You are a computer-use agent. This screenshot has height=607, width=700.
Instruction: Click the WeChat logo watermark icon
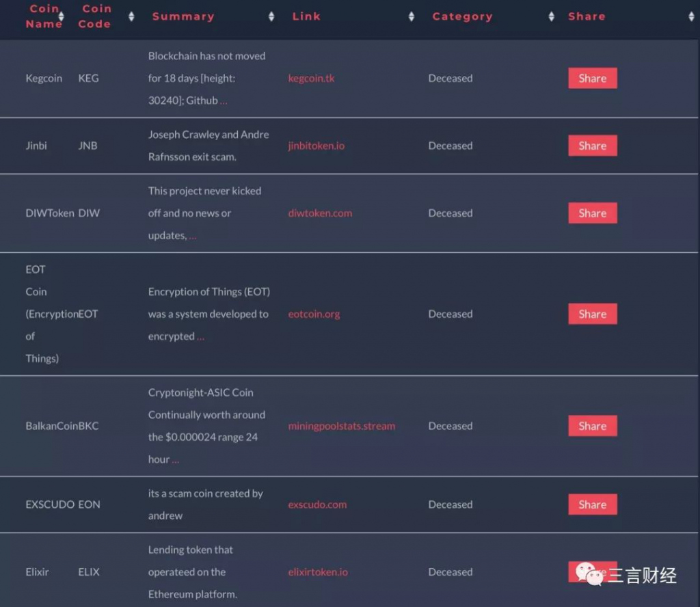589,574
